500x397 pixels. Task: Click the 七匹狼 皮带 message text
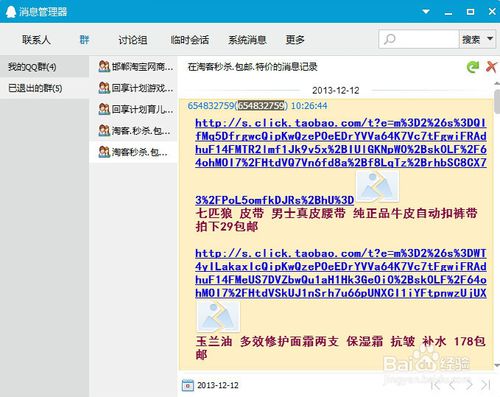[x=336, y=220]
